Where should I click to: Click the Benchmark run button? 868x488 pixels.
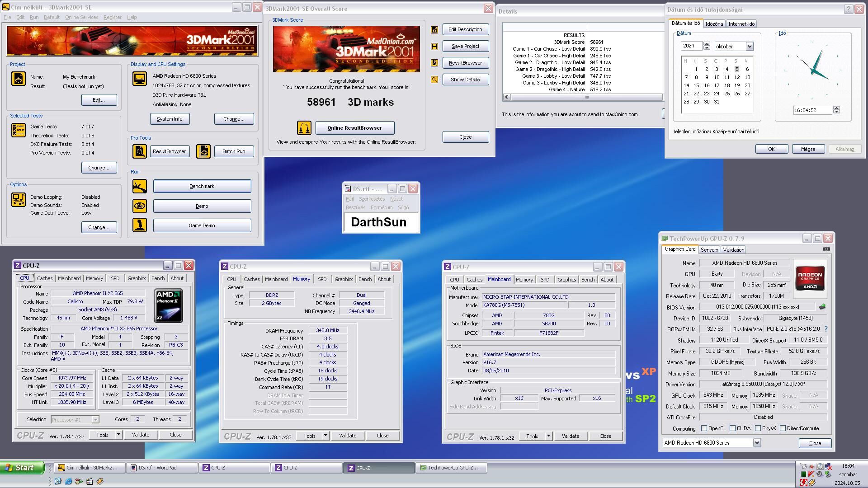pyautogui.click(x=202, y=186)
